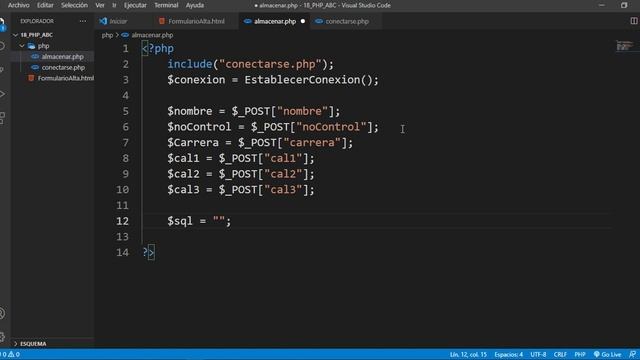
Task: Place cursor on $cal1 = $_POST line
Action: point(241,158)
